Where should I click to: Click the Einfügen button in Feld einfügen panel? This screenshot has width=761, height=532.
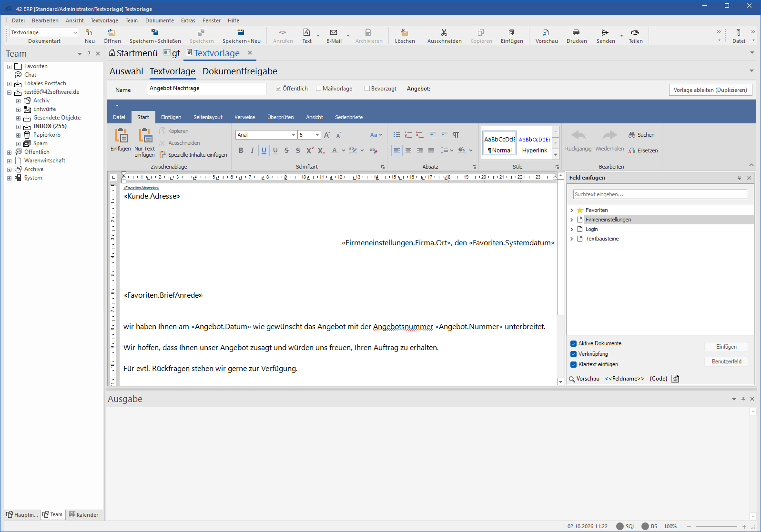[x=727, y=347]
